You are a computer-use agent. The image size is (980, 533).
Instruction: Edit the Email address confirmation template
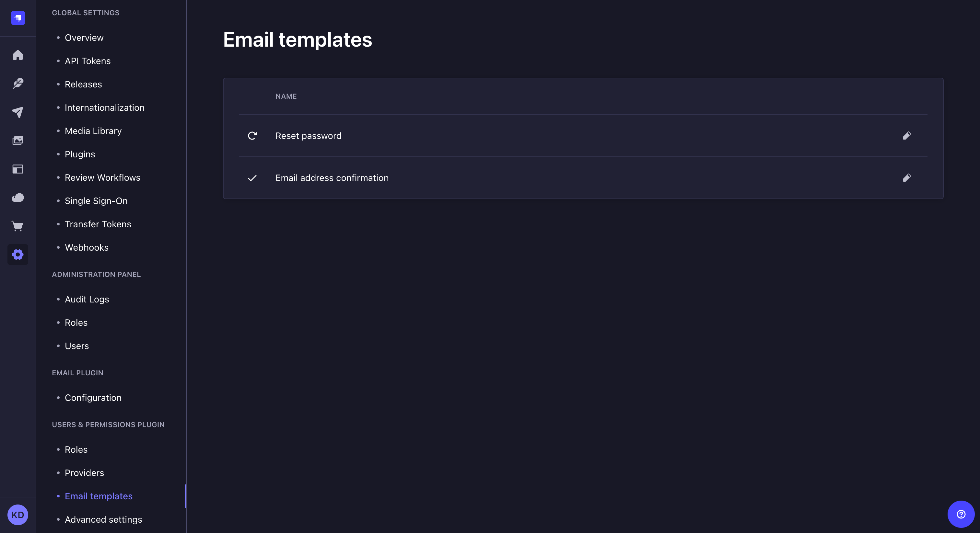[x=907, y=178]
